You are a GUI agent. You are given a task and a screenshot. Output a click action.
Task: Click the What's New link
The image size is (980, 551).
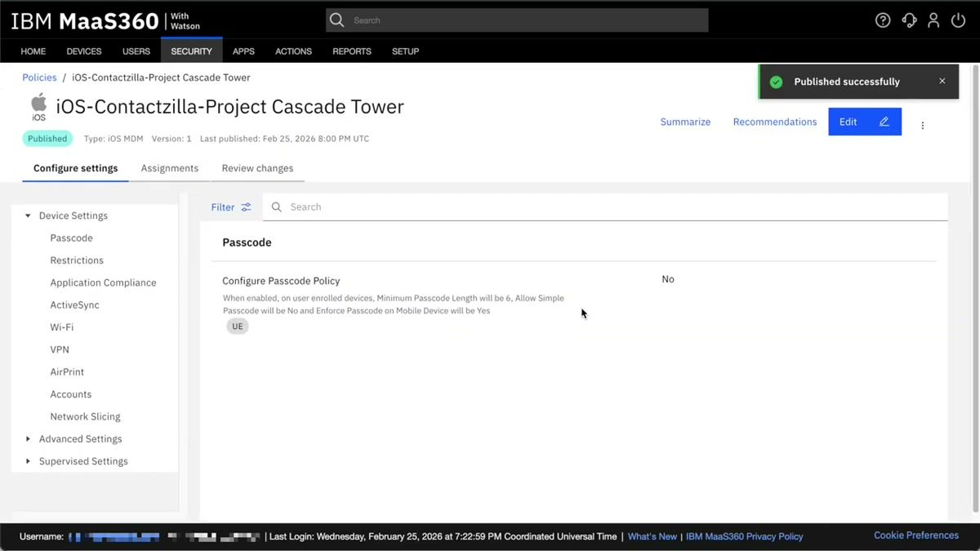652,536
